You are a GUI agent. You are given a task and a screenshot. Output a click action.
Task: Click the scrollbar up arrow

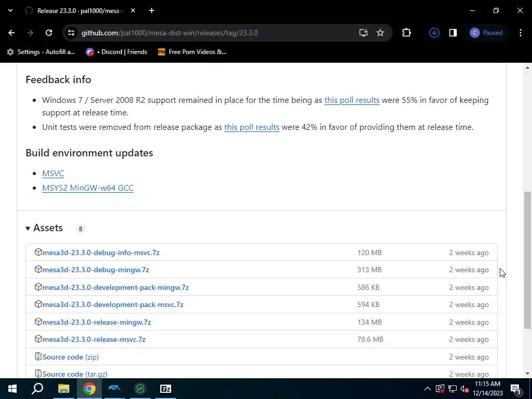527,68
